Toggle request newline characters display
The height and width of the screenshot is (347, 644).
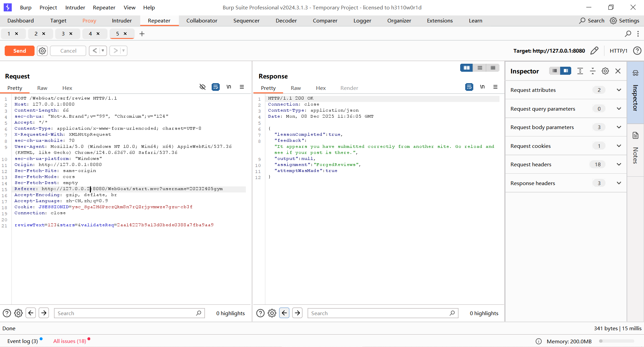(x=229, y=87)
